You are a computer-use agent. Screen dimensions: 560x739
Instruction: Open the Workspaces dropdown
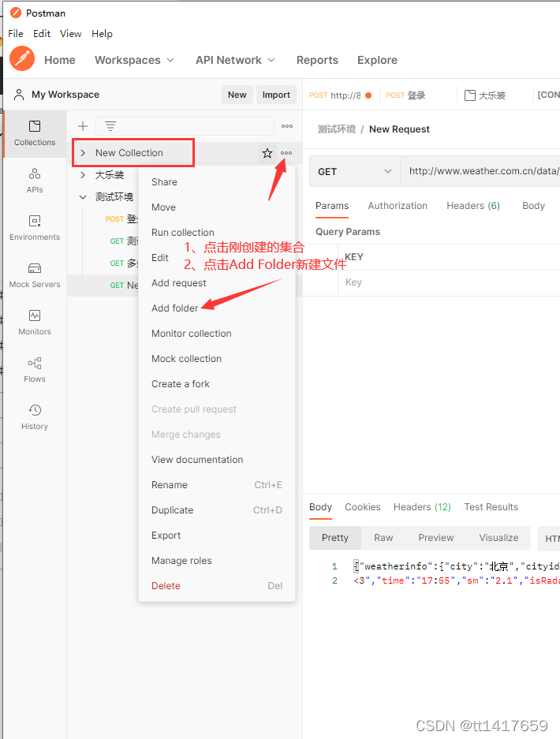click(x=134, y=60)
